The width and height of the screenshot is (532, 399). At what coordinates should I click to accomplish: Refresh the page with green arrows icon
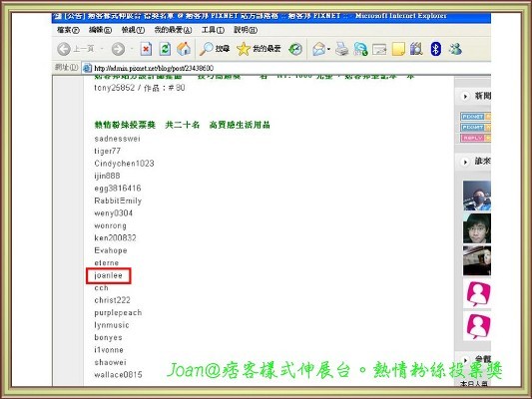(x=165, y=49)
